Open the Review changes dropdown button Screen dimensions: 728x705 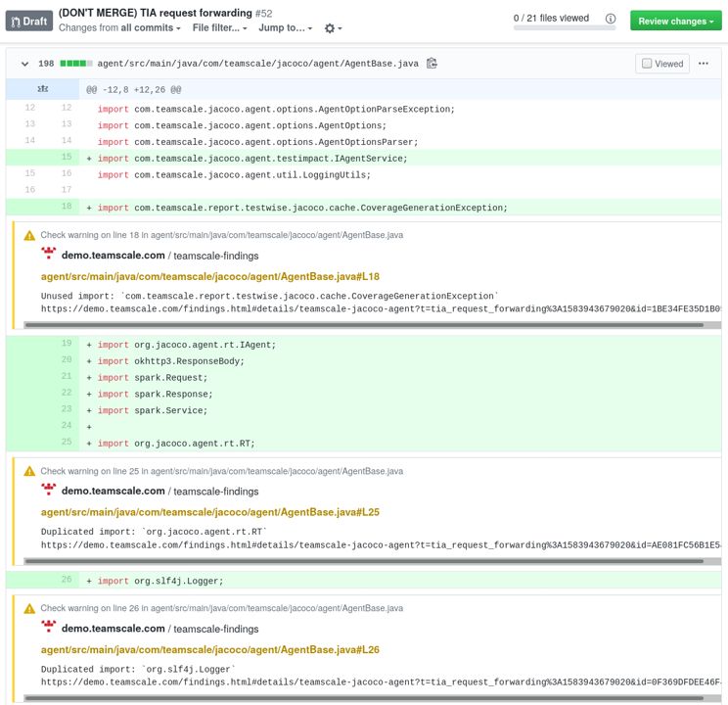point(675,22)
